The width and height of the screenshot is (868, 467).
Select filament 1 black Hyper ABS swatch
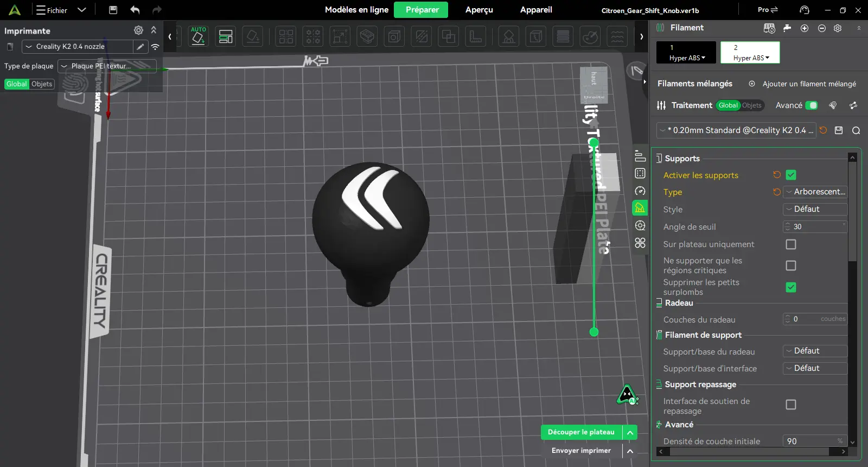click(x=686, y=53)
